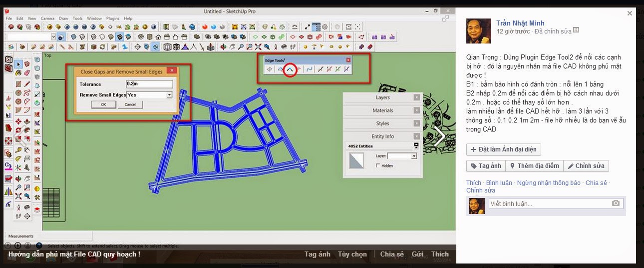Expand the Layers panel

[383, 97]
